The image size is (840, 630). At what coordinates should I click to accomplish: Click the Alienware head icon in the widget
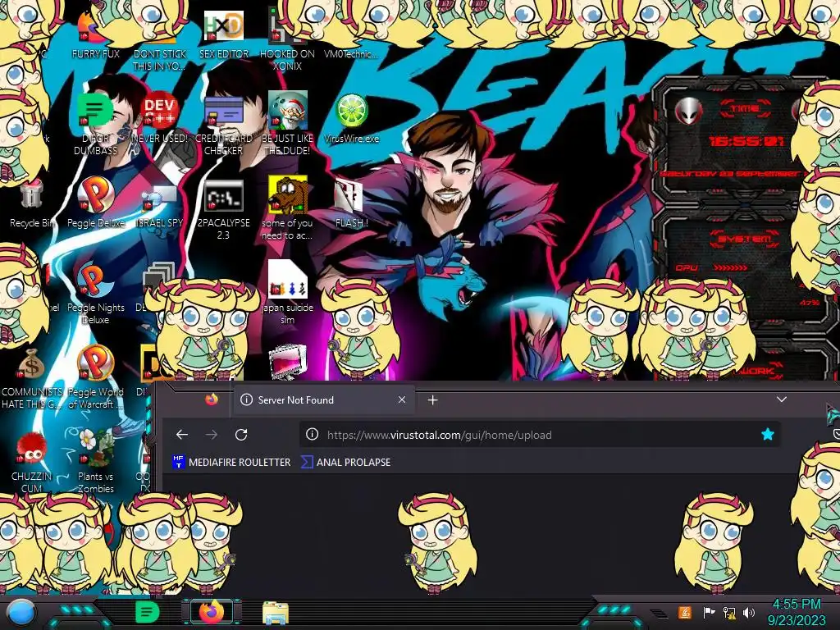[688, 111]
